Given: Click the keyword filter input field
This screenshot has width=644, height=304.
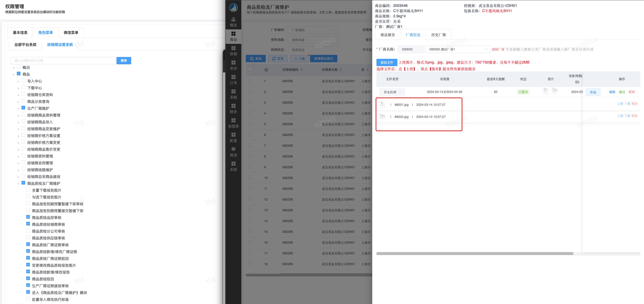Looking at the screenshot, I should pyautogui.click(x=63, y=61).
